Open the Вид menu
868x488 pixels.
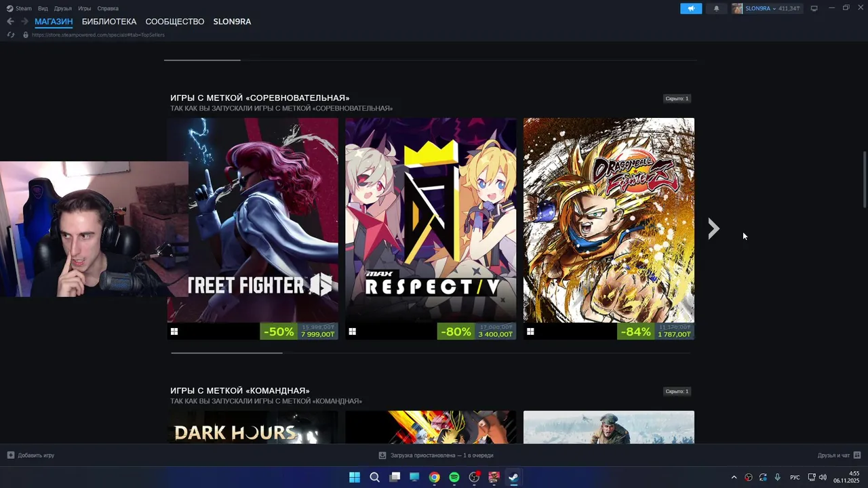pos(43,8)
